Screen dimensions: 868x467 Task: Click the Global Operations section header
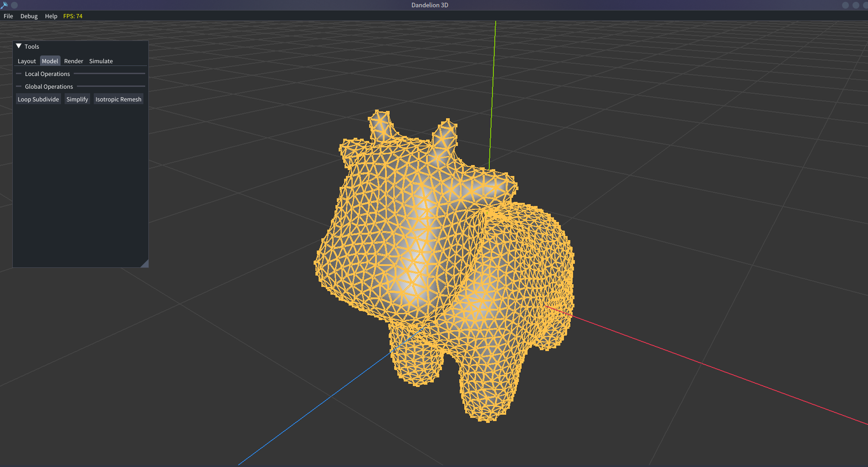[x=49, y=86]
